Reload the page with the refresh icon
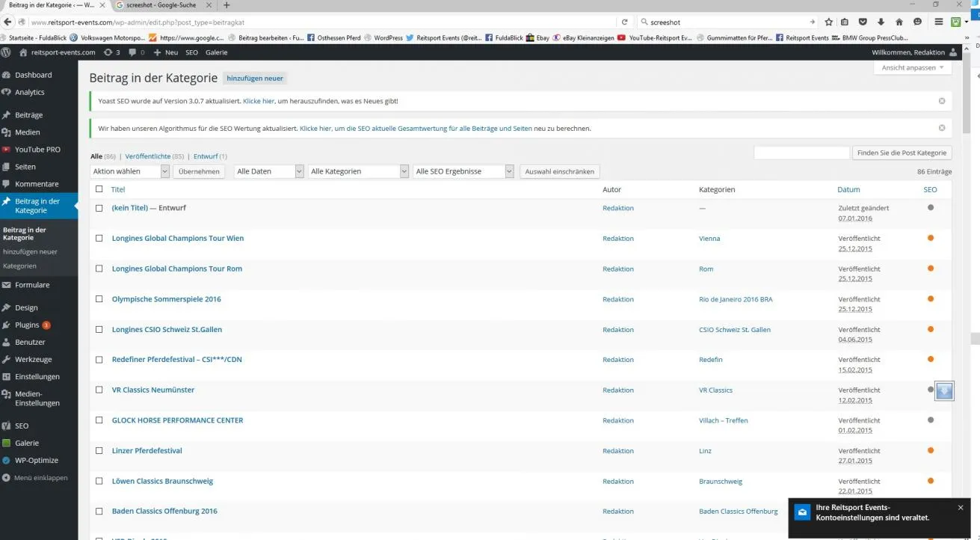980x540 pixels. (x=625, y=22)
